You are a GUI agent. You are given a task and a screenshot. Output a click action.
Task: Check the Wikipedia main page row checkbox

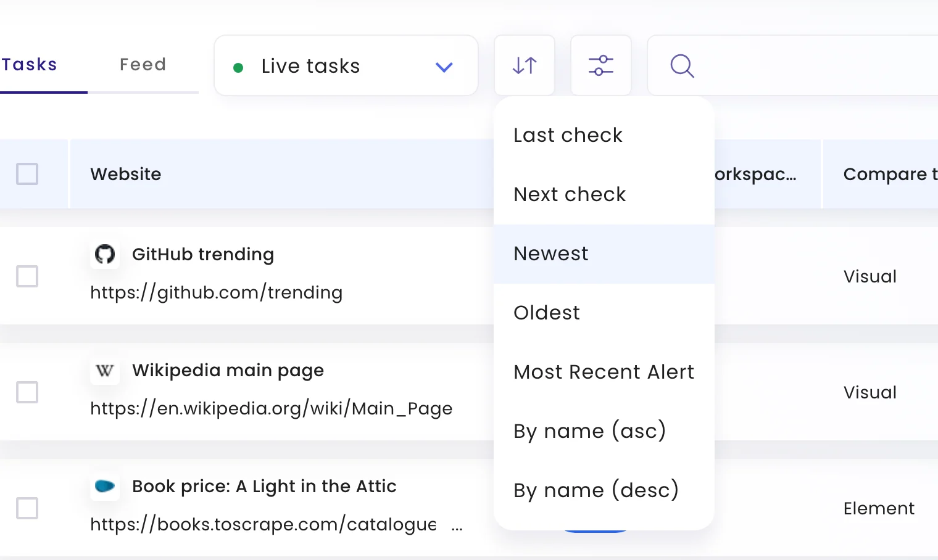[27, 392]
